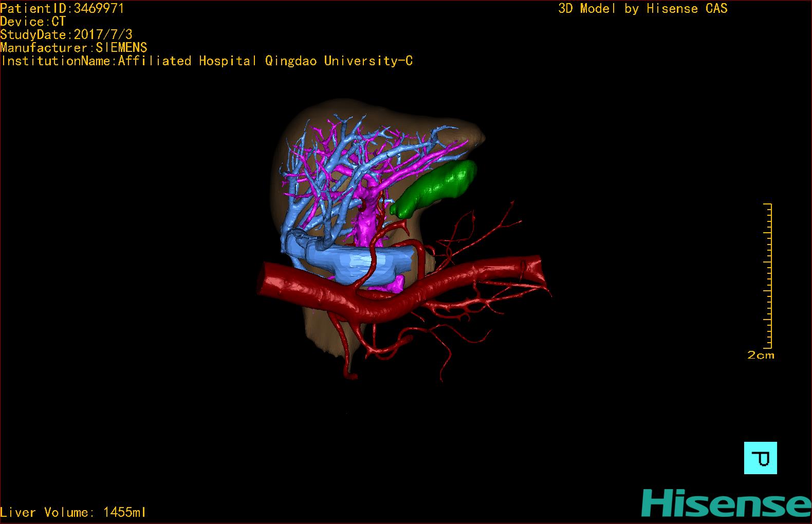Click the 2cm scale label

[761, 355]
